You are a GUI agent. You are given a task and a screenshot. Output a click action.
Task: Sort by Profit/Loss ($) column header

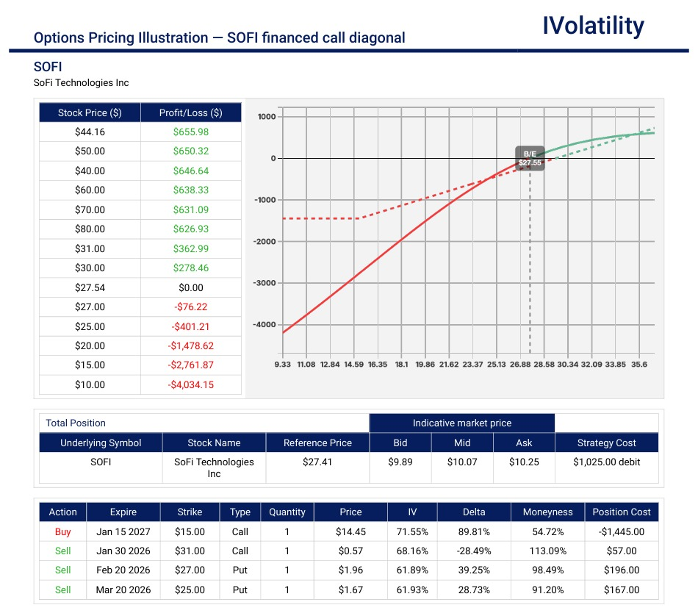pyautogui.click(x=190, y=112)
